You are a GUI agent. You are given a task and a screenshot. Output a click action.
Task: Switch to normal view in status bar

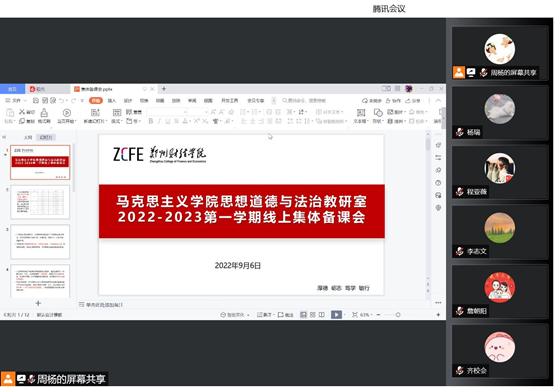(303, 314)
